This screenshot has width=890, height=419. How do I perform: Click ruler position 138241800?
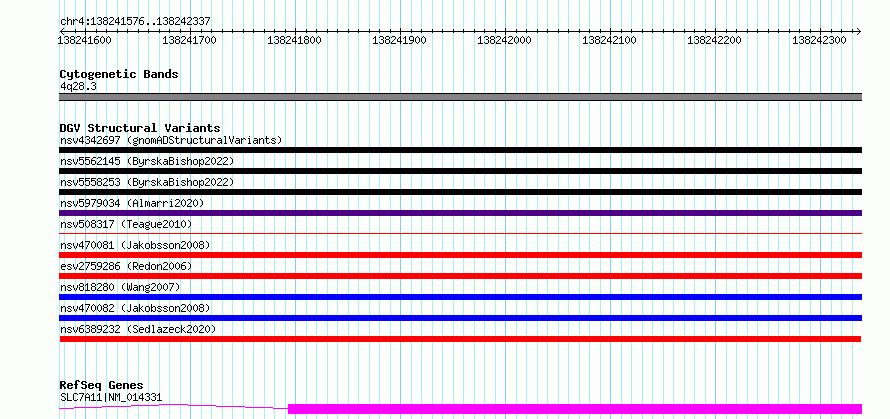point(295,40)
